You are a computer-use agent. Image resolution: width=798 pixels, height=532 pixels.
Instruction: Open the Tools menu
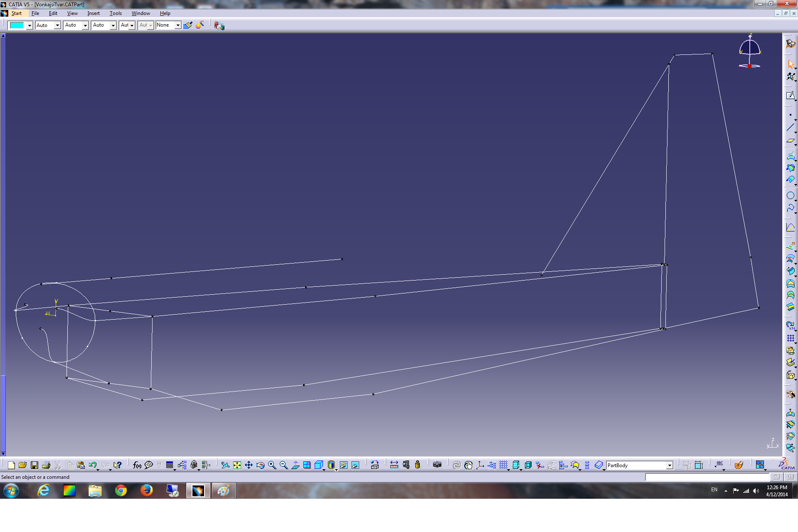(x=116, y=13)
